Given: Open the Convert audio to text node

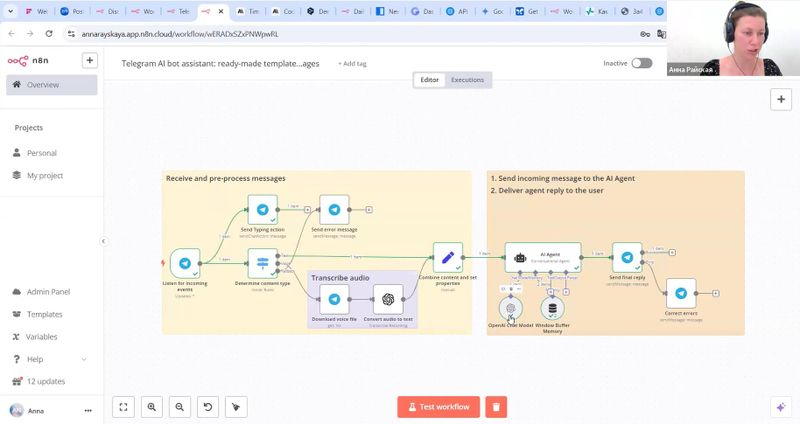Looking at the screenshot, I should click(388, 299).
